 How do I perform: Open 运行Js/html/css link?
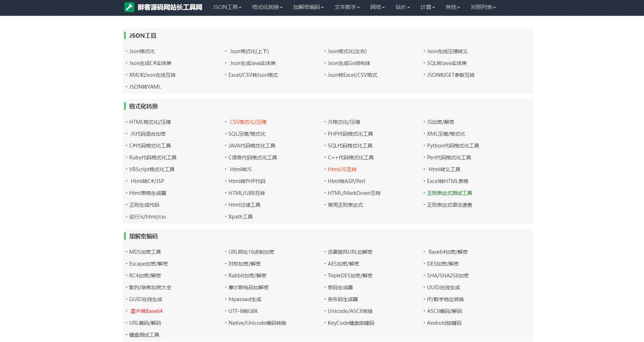[x=148, y=217]
